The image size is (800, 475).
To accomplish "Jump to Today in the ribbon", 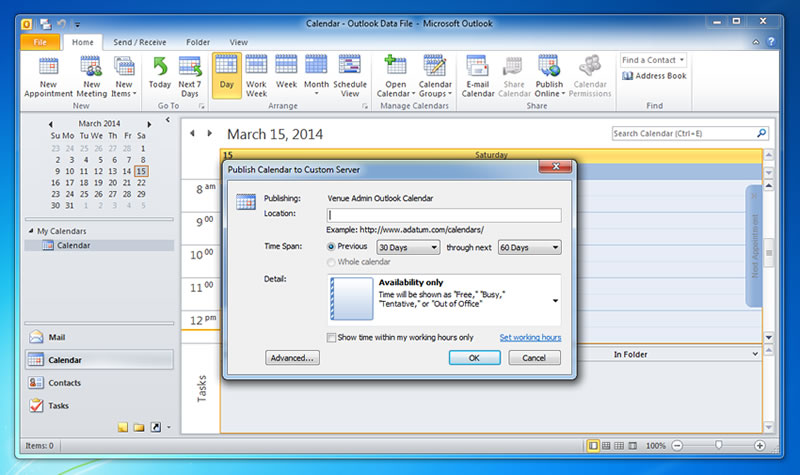I will [159, 68].
